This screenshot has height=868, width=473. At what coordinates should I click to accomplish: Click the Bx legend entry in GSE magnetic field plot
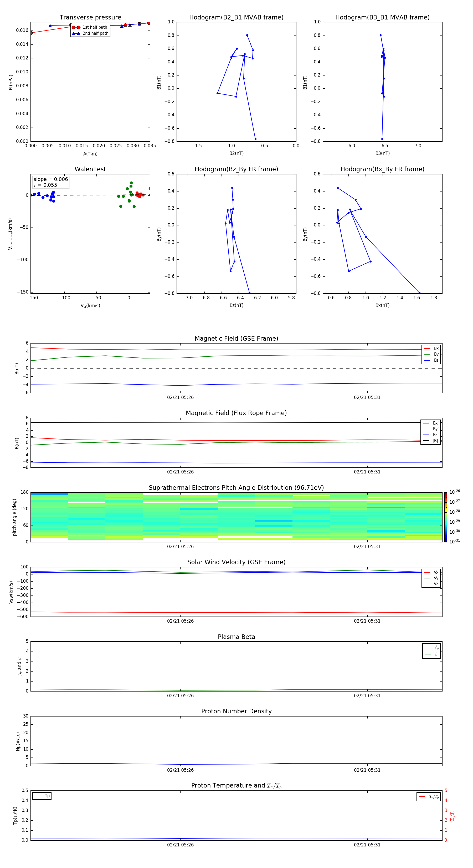click(431, 349)
